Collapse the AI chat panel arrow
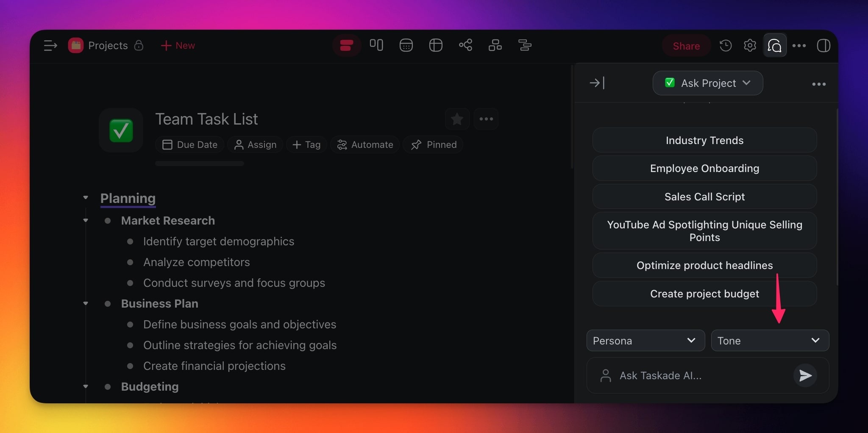The width and height of the screenshot is (868, 433). [597, 83]
